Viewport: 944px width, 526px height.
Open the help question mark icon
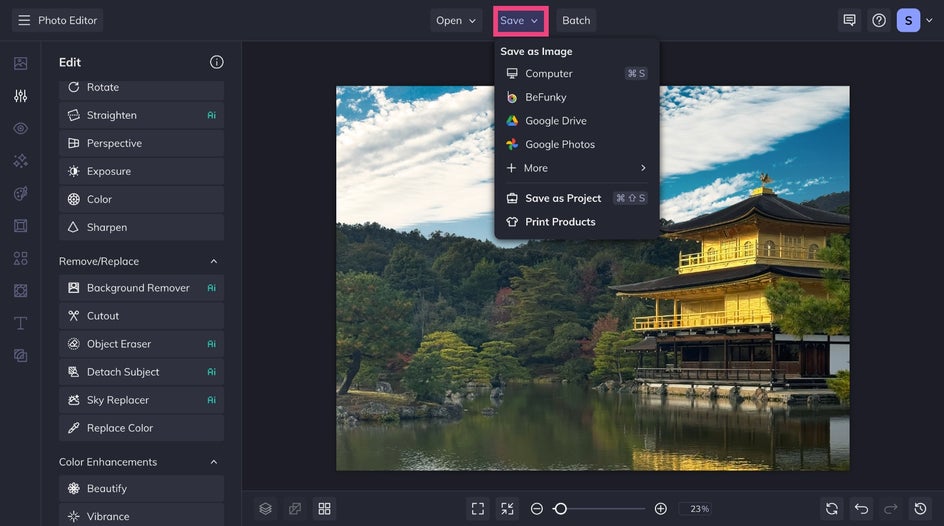coord(879,20)
